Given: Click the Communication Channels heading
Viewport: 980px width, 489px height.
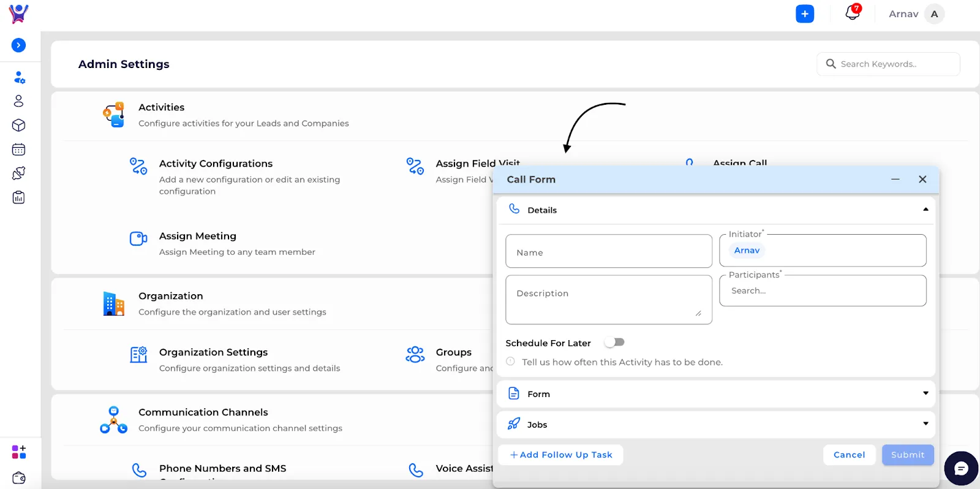Looking at the screenshot, I should pos(203,412).
